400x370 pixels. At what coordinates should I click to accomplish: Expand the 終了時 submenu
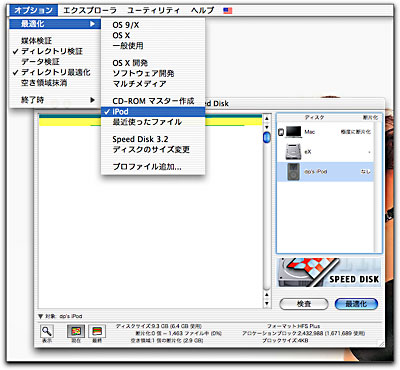click(x=55, y=100)
